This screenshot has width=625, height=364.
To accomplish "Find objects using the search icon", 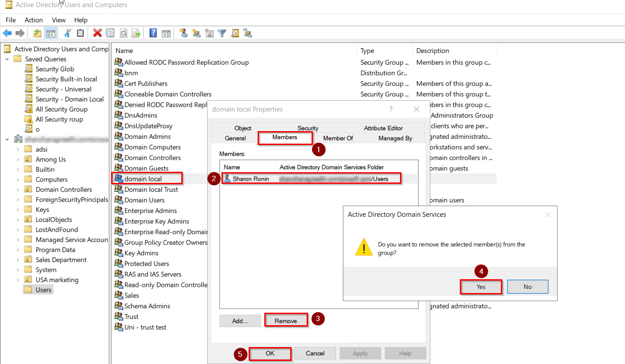I will pos(234,33).
